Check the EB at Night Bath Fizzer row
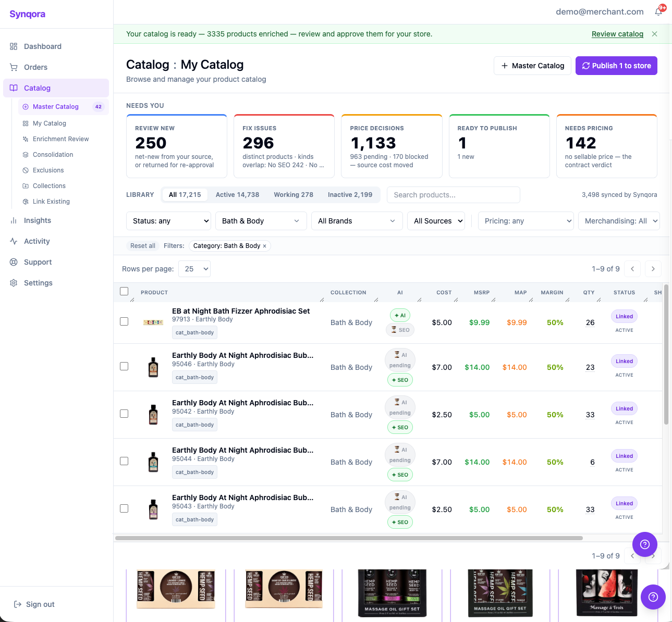The width and height of the screenshot is (672, 622). click(x=124, y=321)
